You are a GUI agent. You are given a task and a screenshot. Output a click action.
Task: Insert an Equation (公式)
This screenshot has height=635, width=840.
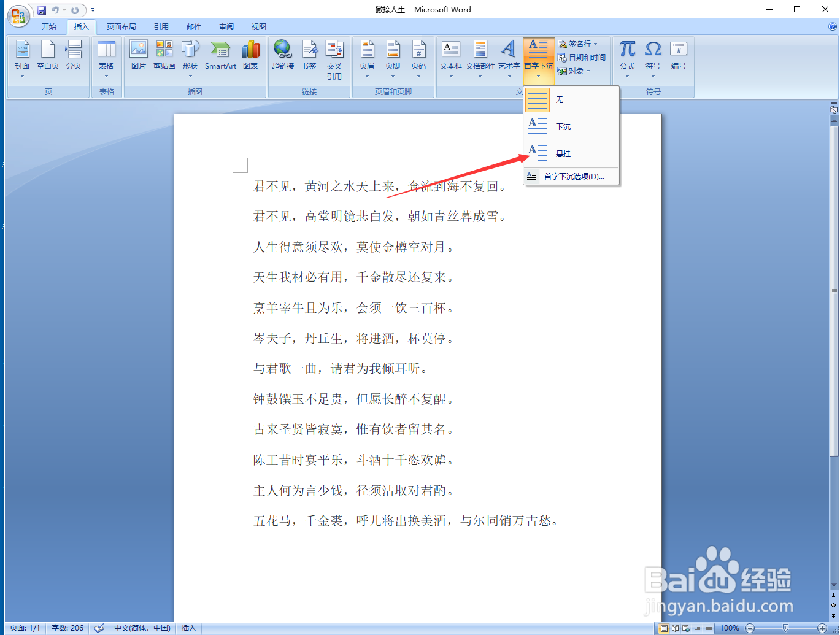(x=626, y=57)
